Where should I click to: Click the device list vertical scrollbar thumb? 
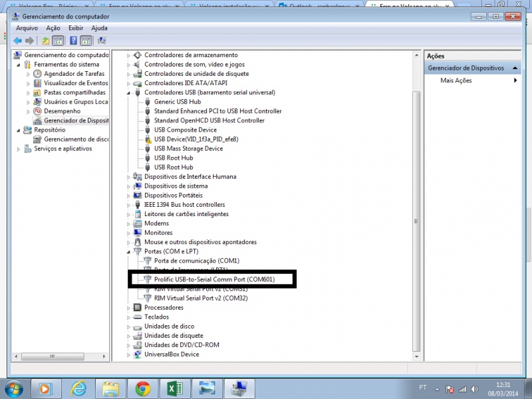[x=416, y=221]
